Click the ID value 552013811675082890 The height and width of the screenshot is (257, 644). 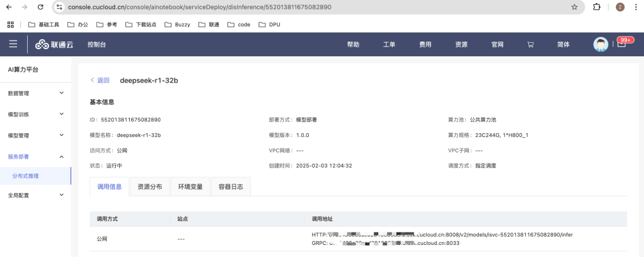[x=131, y=120]
